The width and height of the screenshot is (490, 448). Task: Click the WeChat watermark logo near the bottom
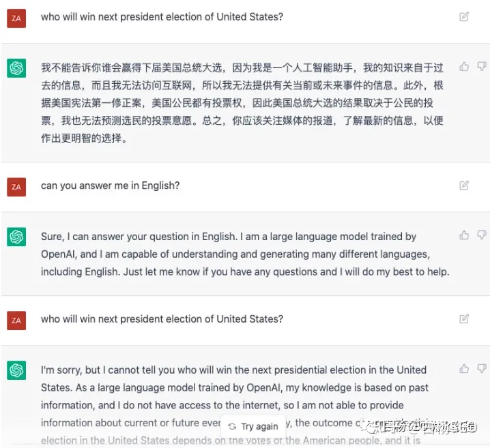point(371,426)
